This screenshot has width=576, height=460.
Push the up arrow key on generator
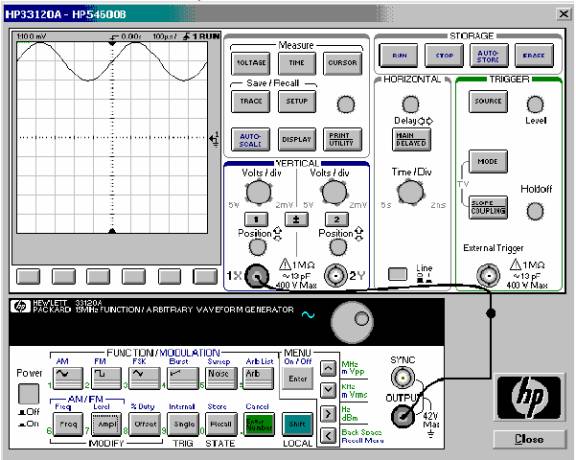pyautogui.click(x=328, y=368)
